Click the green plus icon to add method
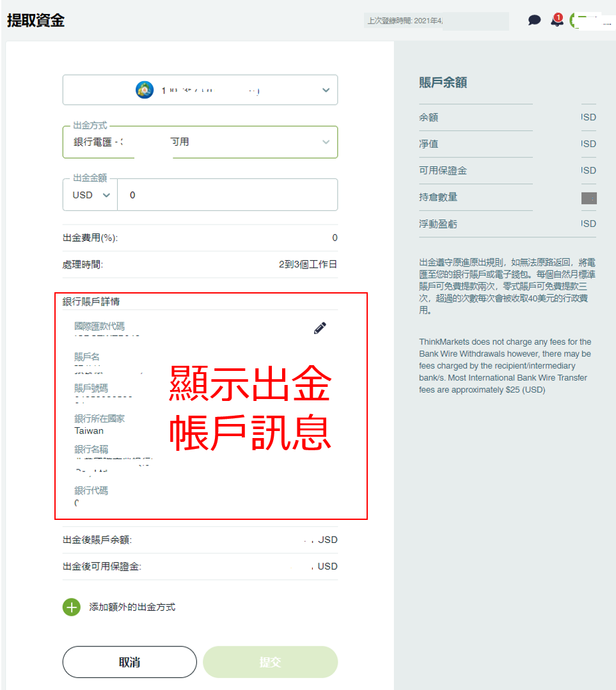The width and height of the screenshot is (616, 690). [72, 608]
